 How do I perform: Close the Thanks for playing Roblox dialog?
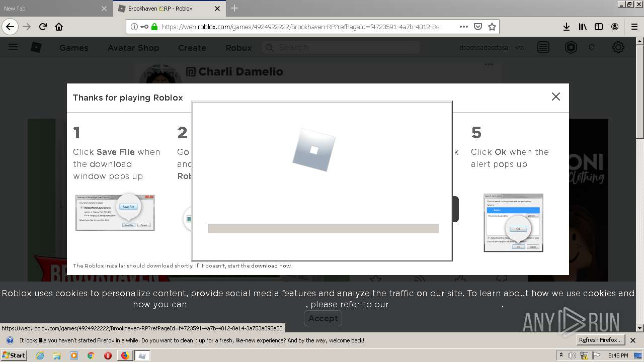point(555,97)
